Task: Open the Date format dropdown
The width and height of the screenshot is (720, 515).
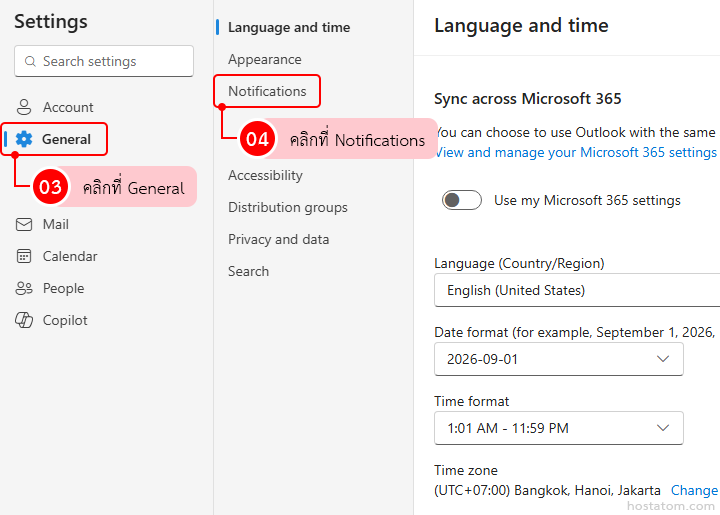Action: point(558,359)
